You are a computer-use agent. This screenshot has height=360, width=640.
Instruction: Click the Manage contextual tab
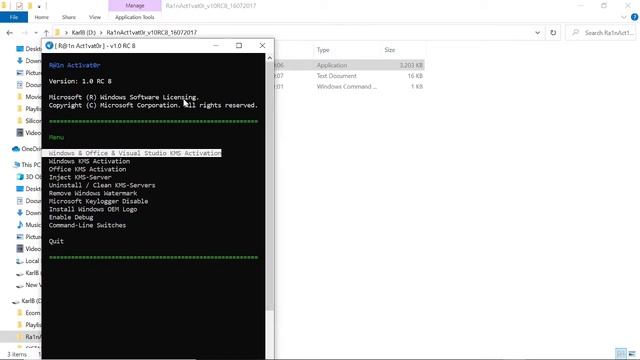tap(135, 6)
